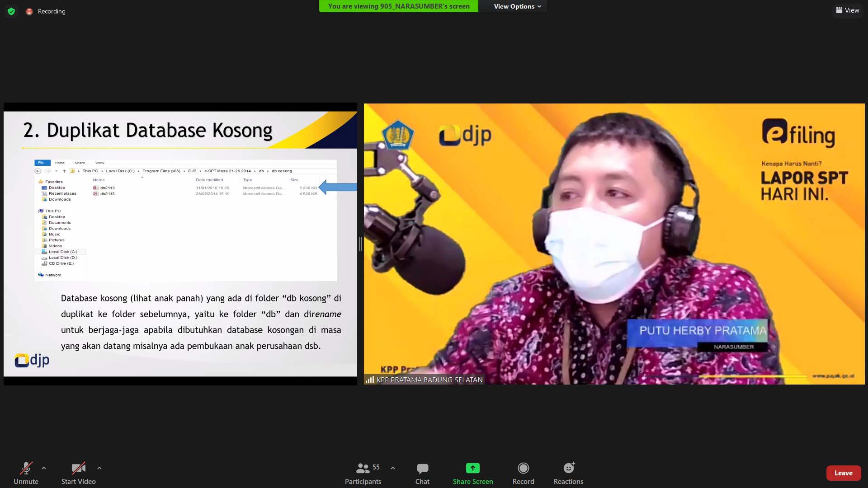Click the Record icon
Image resolution: width=868 pixels, height=488 pixels.
coord(523,468)
